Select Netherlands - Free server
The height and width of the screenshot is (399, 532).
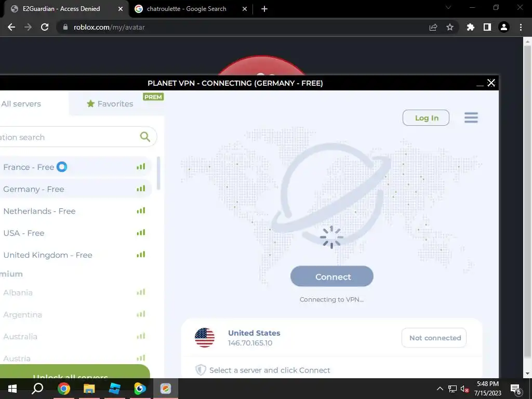75,211
